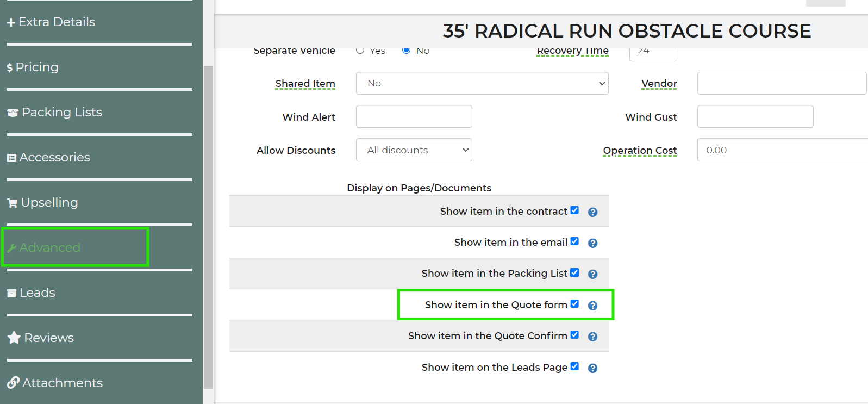Click the link icon beside Attachments
The height and width of the screenshot is (404, 868).
[13, 383]
